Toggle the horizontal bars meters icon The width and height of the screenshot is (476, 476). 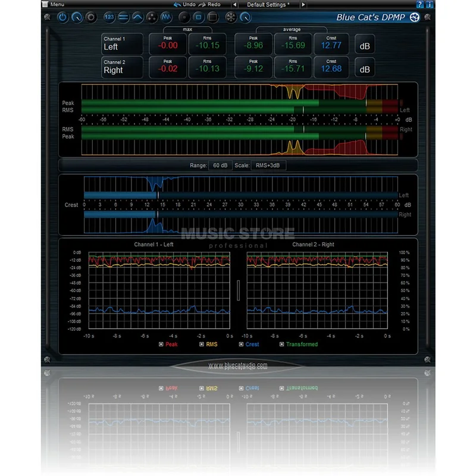click(x=123, y=17)
